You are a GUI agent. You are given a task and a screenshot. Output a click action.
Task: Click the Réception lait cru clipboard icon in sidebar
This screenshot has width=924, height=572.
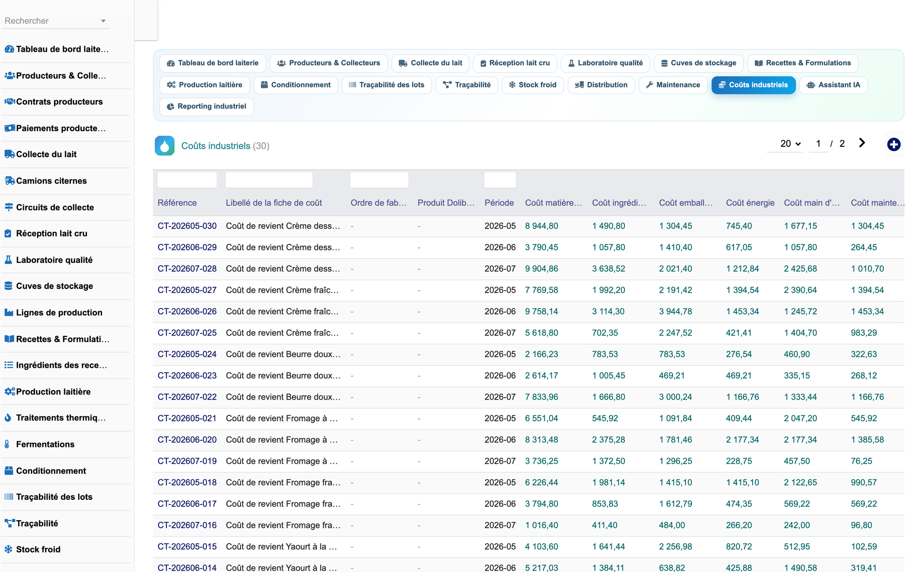click(8, 233)
